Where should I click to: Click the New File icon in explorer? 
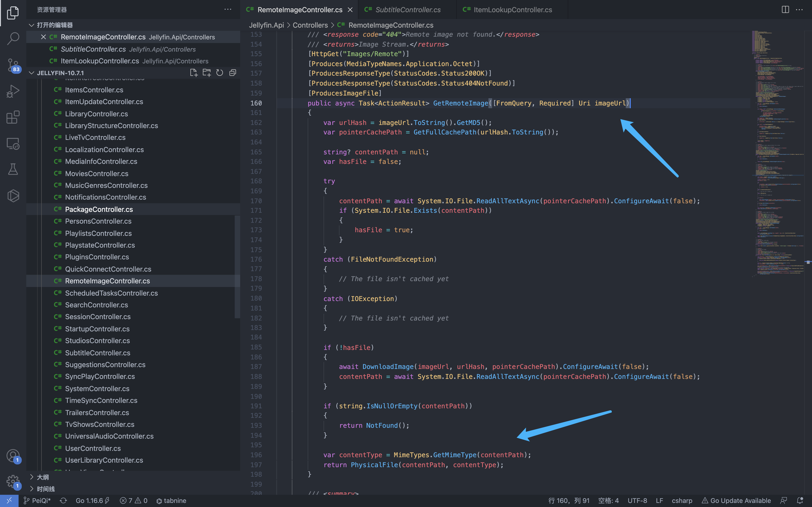(x=194, y=73)
